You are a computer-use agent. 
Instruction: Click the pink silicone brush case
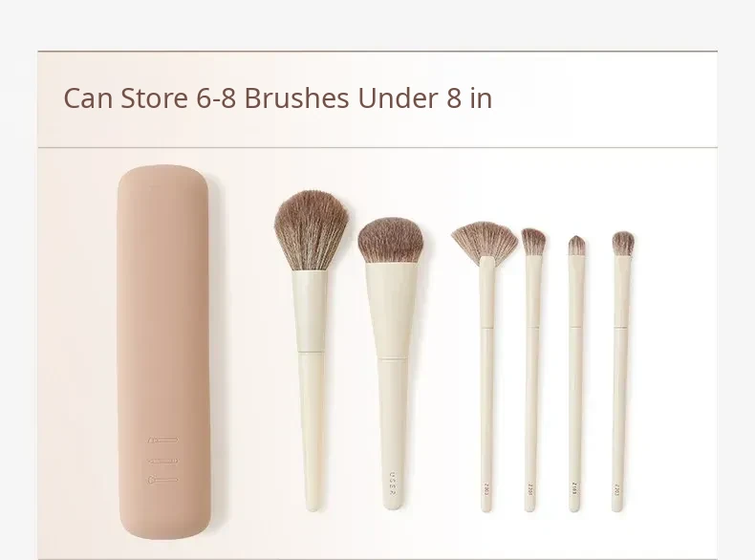pos(163,352)
